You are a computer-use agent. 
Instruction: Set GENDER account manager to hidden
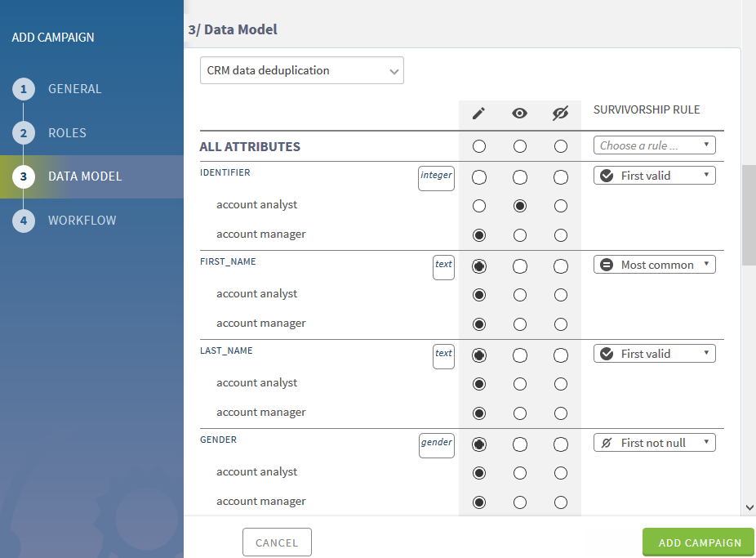(560, 502)
